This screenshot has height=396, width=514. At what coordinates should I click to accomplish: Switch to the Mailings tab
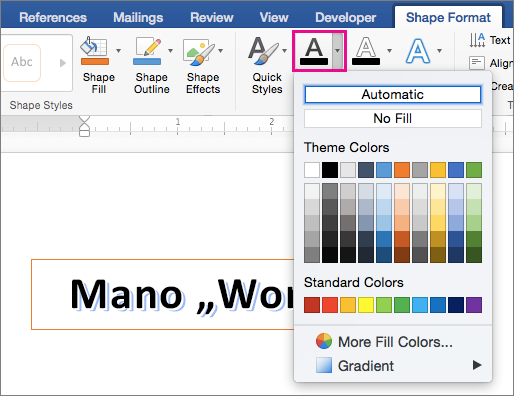[x=138, y=17]
